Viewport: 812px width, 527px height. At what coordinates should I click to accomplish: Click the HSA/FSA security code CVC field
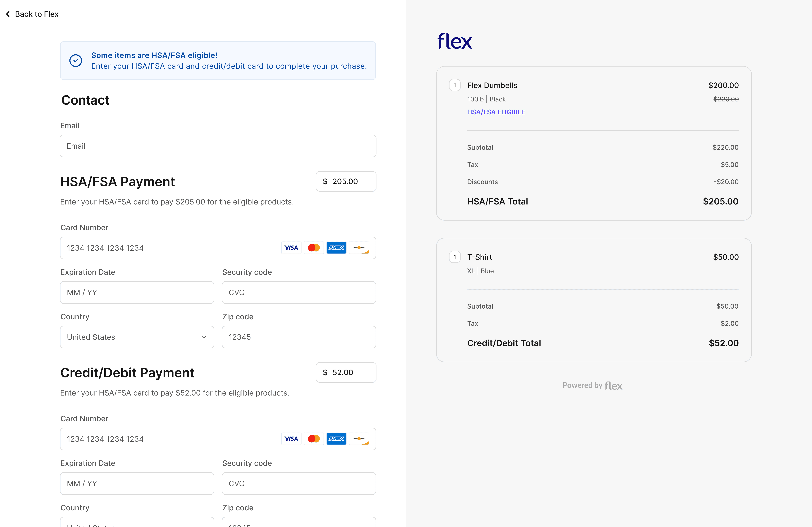tap(299, 292)
